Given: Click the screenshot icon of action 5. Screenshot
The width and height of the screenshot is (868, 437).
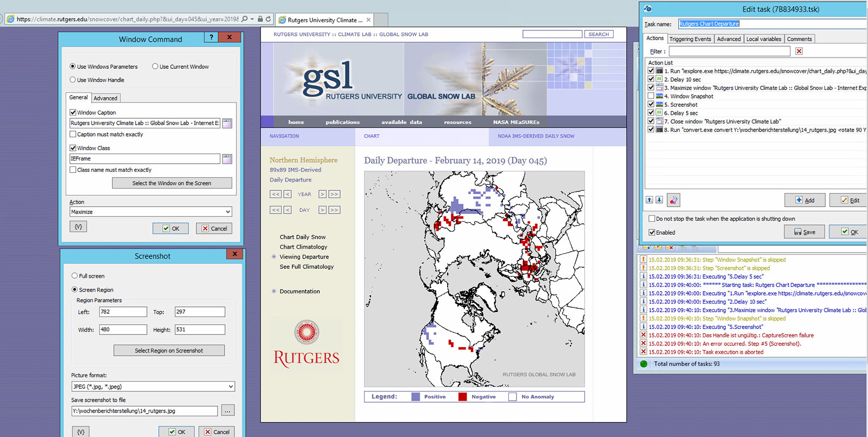Looking at the screenshot, I should [660, 104].
